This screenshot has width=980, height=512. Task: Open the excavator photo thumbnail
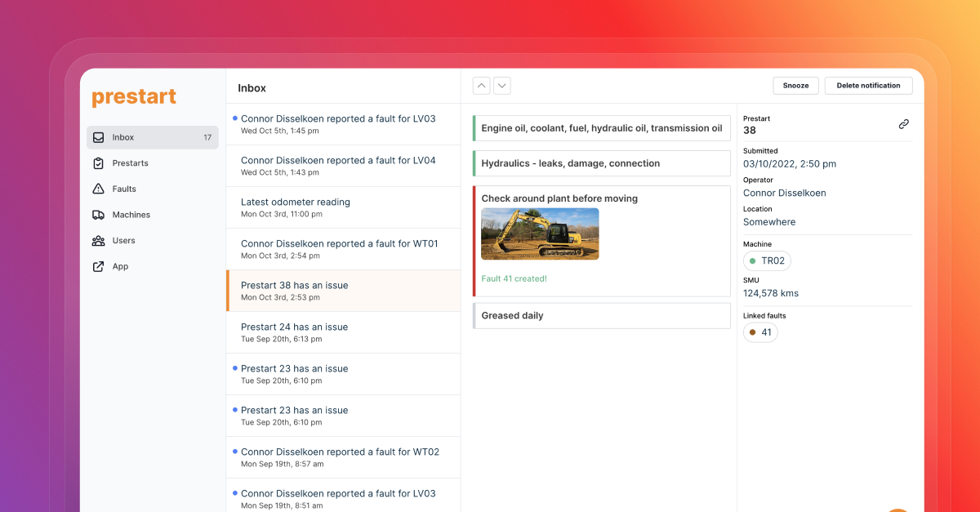tap(540, 234)
